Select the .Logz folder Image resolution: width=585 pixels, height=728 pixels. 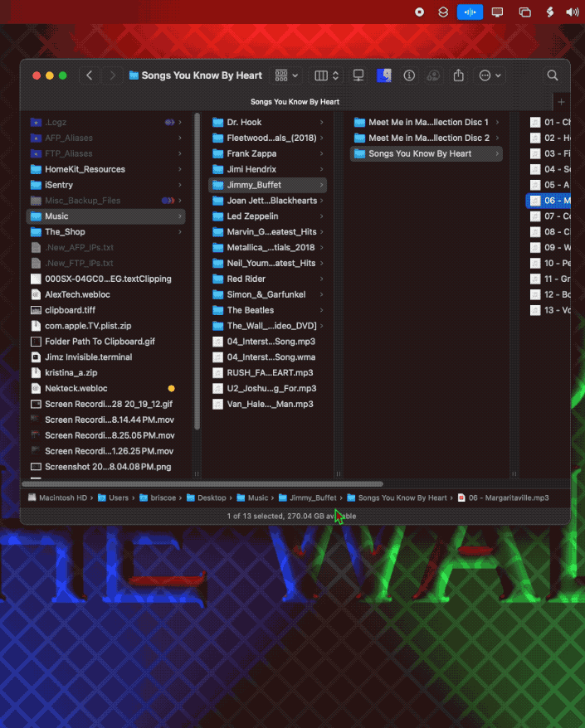click(105, 122)
